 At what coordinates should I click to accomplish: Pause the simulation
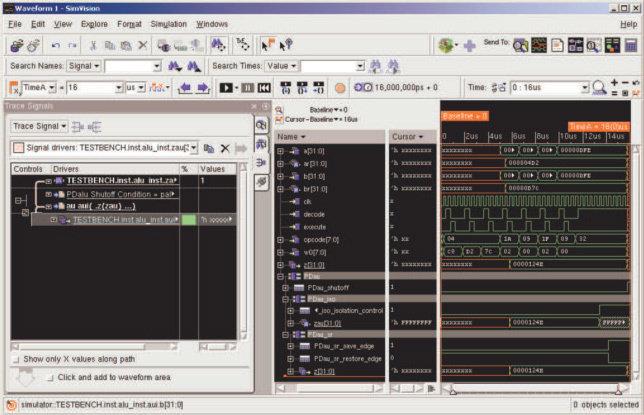pos(247,88)
